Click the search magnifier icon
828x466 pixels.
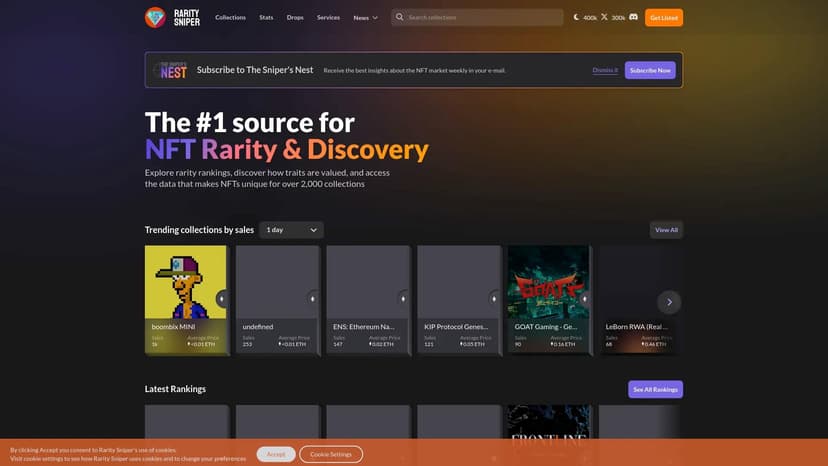400,17
